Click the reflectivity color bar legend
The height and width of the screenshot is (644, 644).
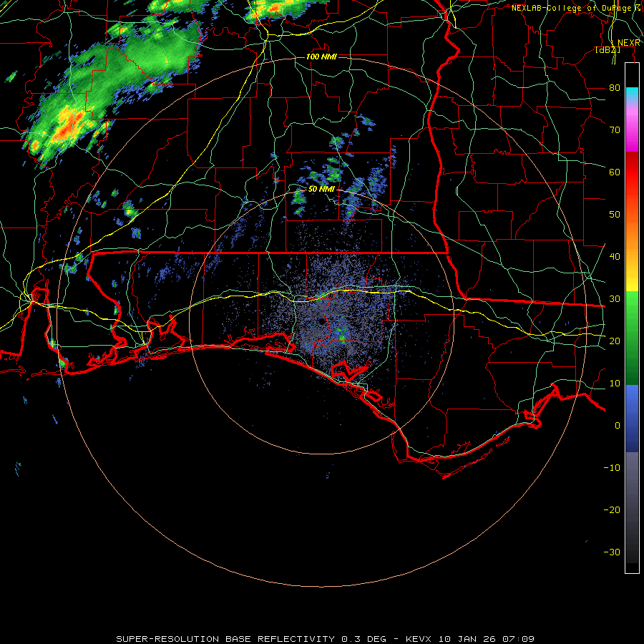click(x=632, y=318)
